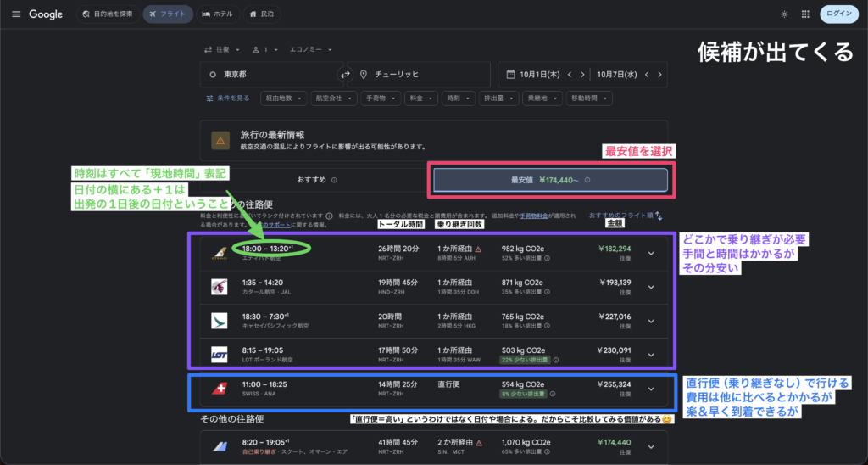This screenshot has width=868, height=465.
Task: Open the エコノミー class dropdown
Action: [310, 49]
